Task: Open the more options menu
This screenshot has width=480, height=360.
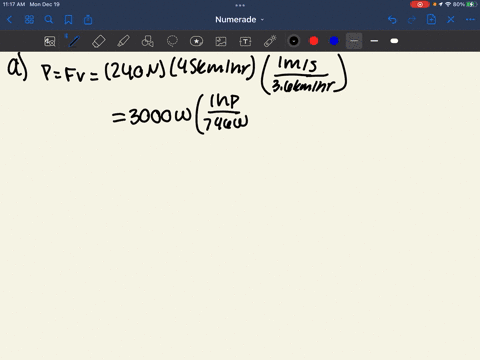Action: coord(470,20)
